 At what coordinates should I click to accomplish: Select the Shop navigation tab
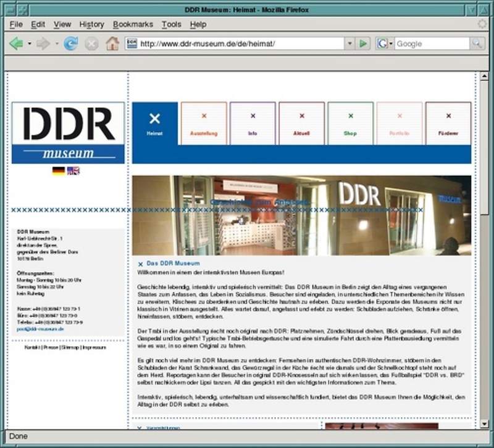350,123
